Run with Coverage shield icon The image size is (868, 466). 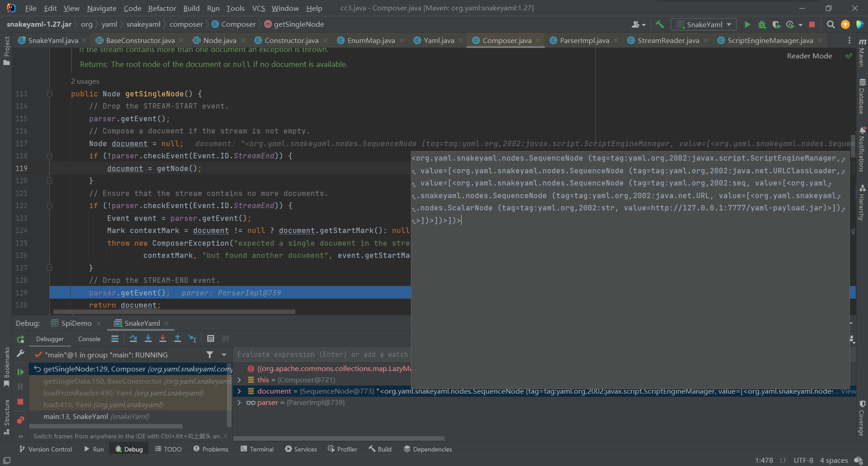pyautogui.click(x=776, y=24)
